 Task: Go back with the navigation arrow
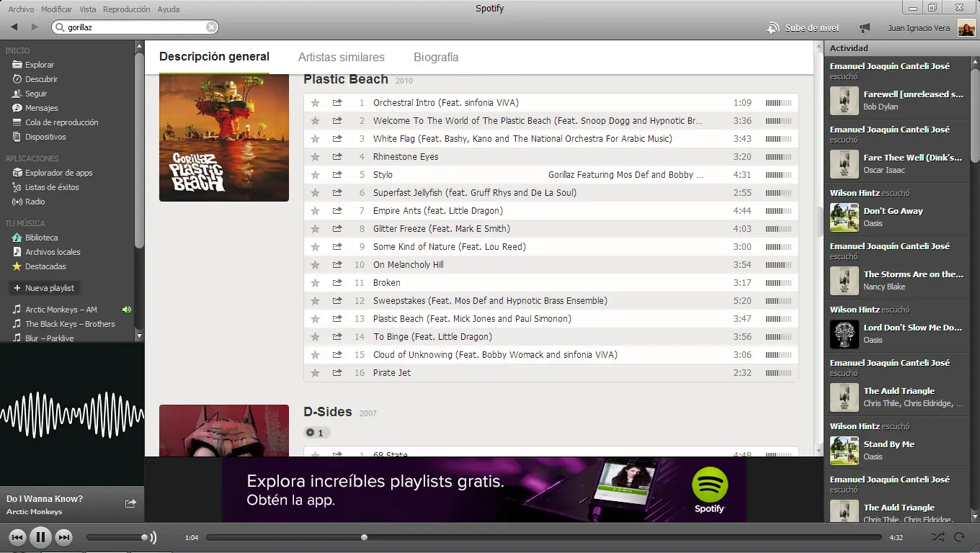[x=14, y=27]
